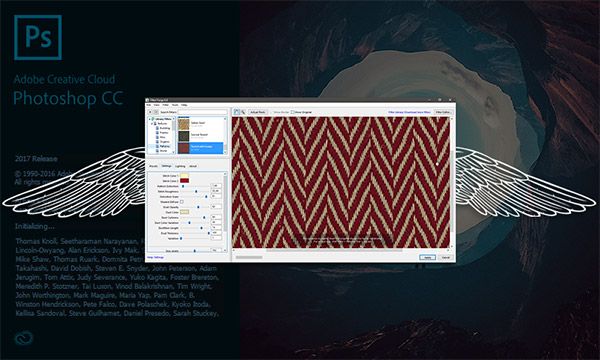Open the Filter menu
The image size is (600, 360).
point(166,105)
